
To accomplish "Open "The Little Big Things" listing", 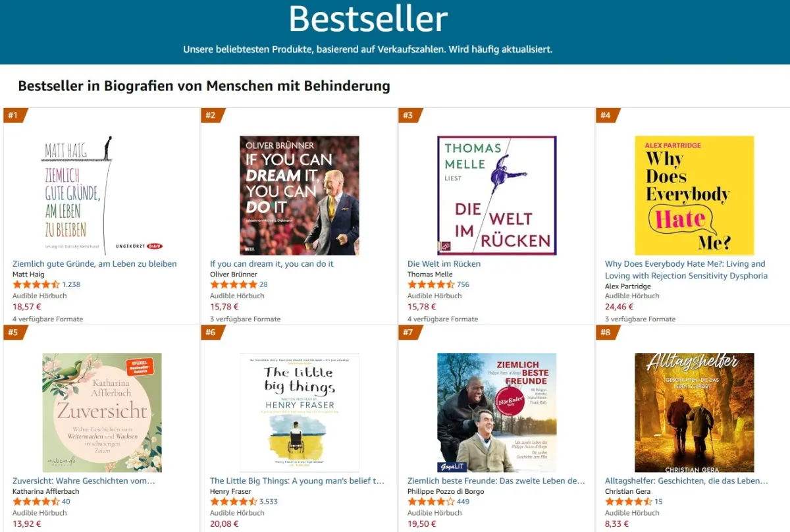I will (296, 481).
